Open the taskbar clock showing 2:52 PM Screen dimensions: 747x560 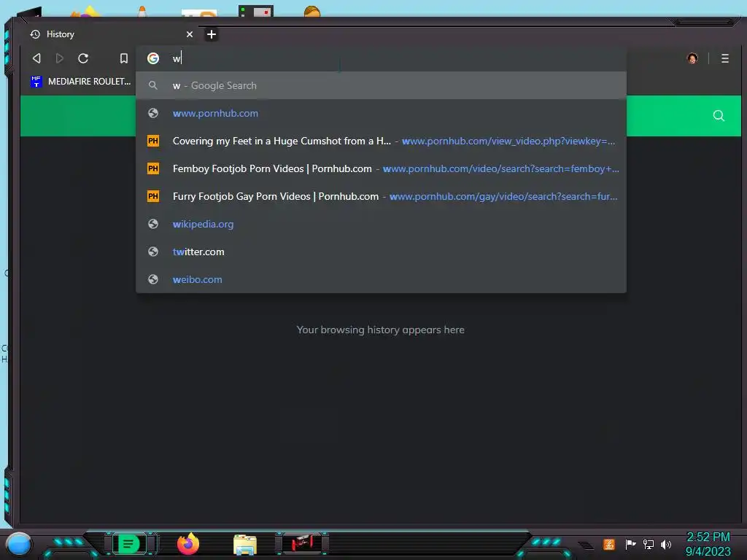click(x=708, y=544)
